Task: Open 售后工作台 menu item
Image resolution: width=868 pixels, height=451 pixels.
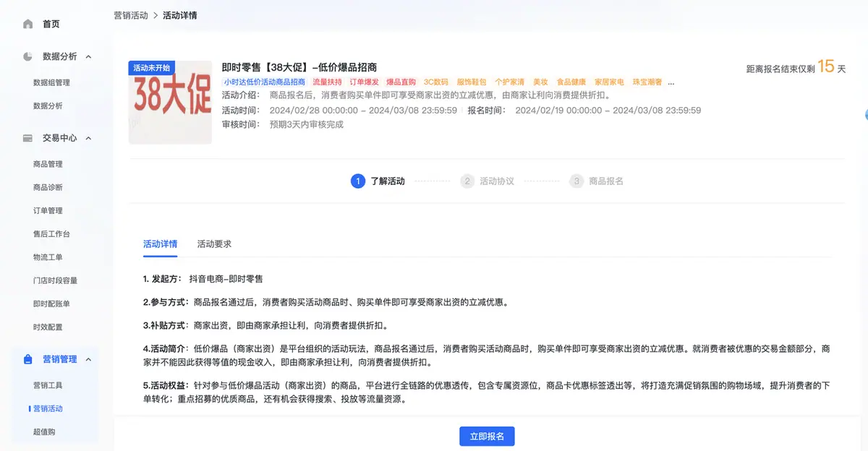Action: coord(51,234)
